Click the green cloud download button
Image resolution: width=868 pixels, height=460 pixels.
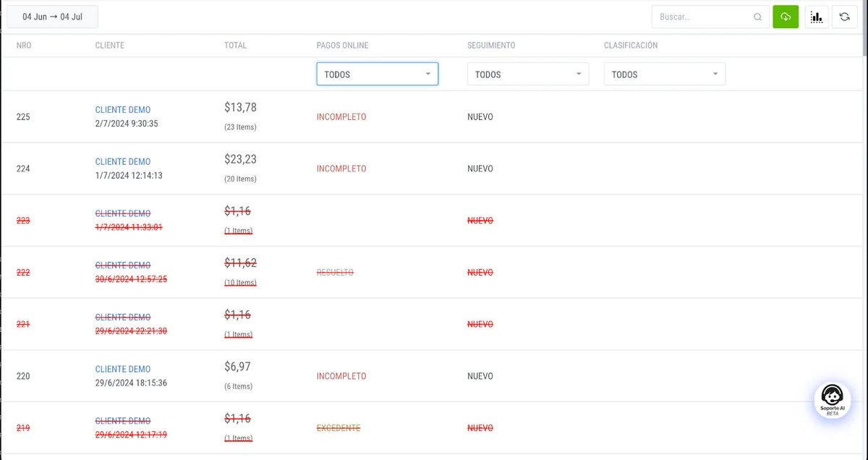pos(786,17)
